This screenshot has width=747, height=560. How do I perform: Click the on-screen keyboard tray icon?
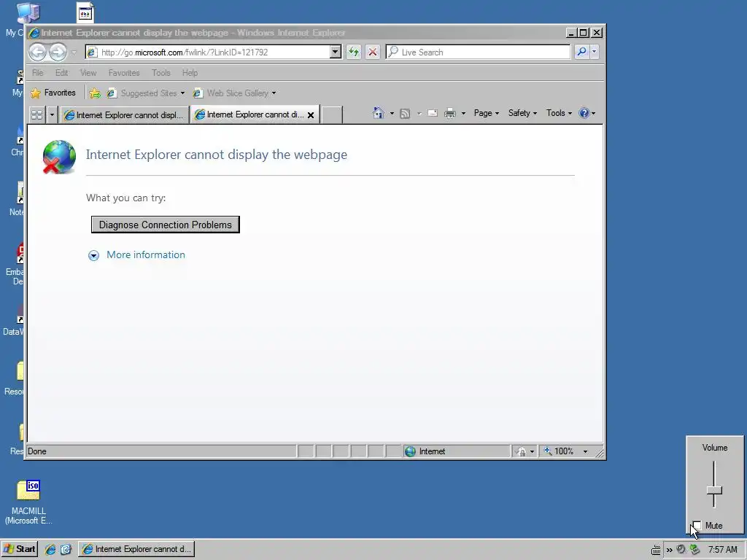[x=656, y=550]
